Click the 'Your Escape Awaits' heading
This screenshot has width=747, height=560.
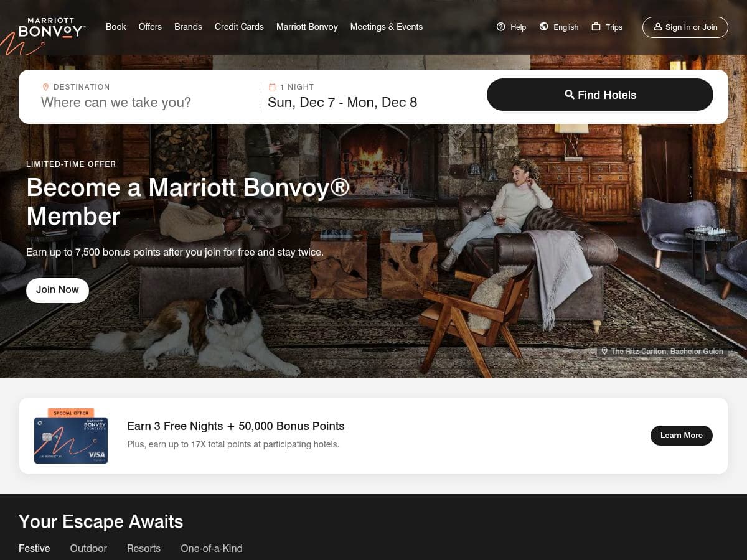tap(101, 521)
